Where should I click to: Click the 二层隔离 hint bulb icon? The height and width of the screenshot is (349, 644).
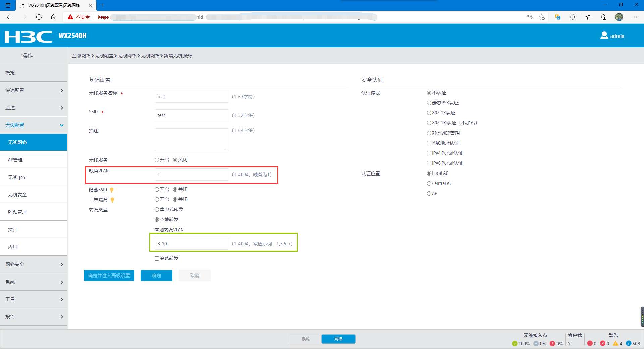112,200
